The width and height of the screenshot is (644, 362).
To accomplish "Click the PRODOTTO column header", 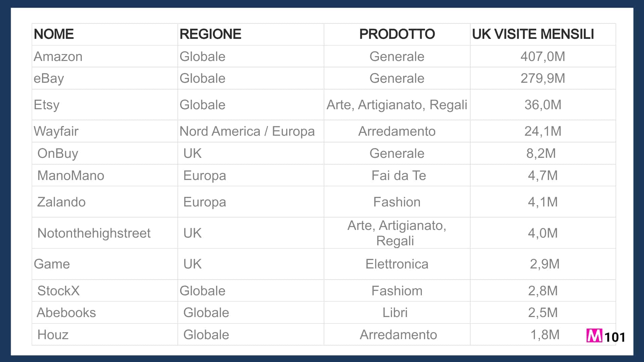I will click(397, 34).
